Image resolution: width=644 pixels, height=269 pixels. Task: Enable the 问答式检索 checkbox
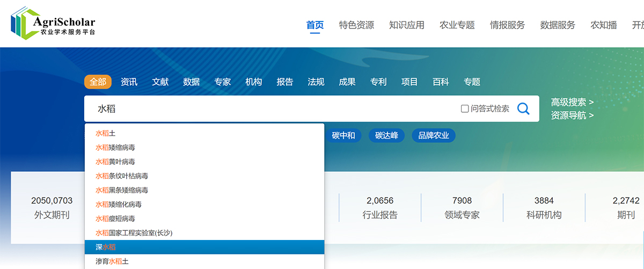pos(465,109)
